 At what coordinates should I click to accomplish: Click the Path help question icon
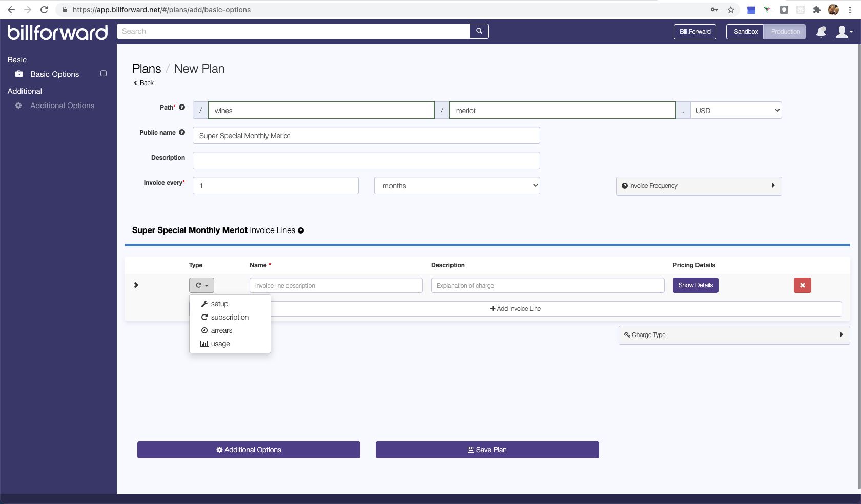tap(182, 107)
